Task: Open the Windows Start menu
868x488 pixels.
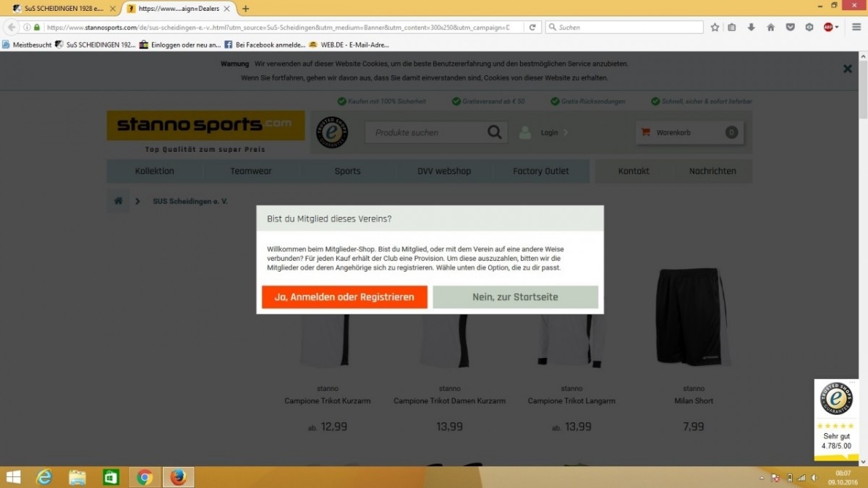Action: [x=14, y=477]
